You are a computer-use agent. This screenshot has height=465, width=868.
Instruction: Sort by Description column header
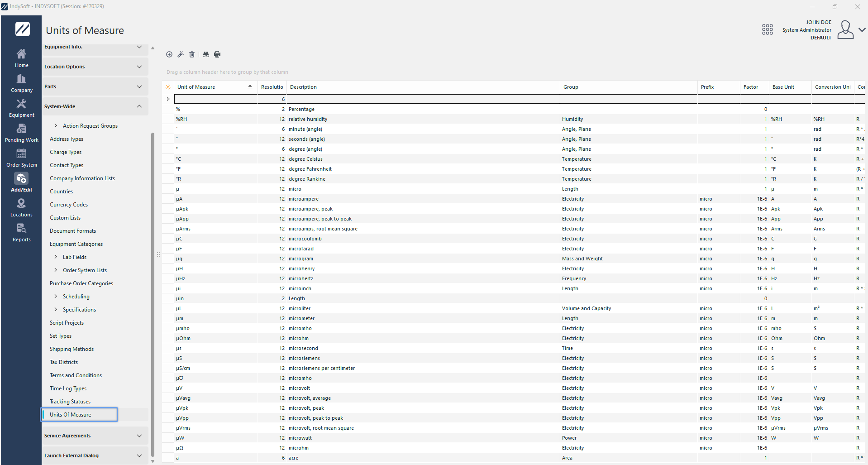(x=424, y=87)
